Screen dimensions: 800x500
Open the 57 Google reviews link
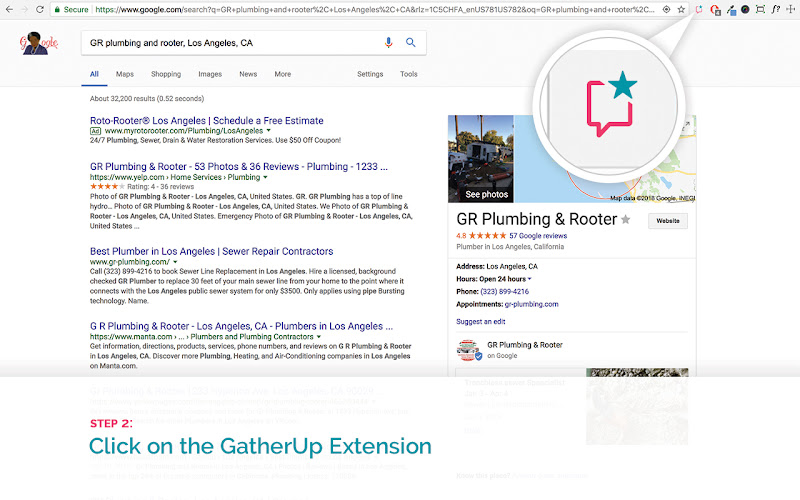[x=538, y=236]
